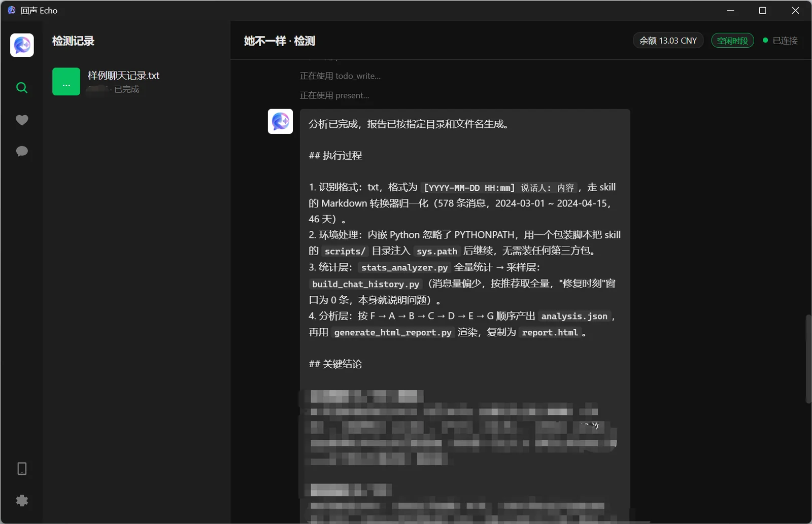Click the 检测记录 panel heading
The width and height of the screenshot is (812, 524).
click(x=73, y=41)
